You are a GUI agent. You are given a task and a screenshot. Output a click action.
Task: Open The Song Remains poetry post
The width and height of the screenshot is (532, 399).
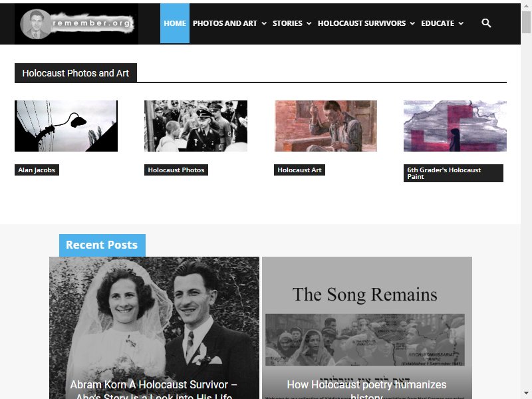tap(367, 328)
